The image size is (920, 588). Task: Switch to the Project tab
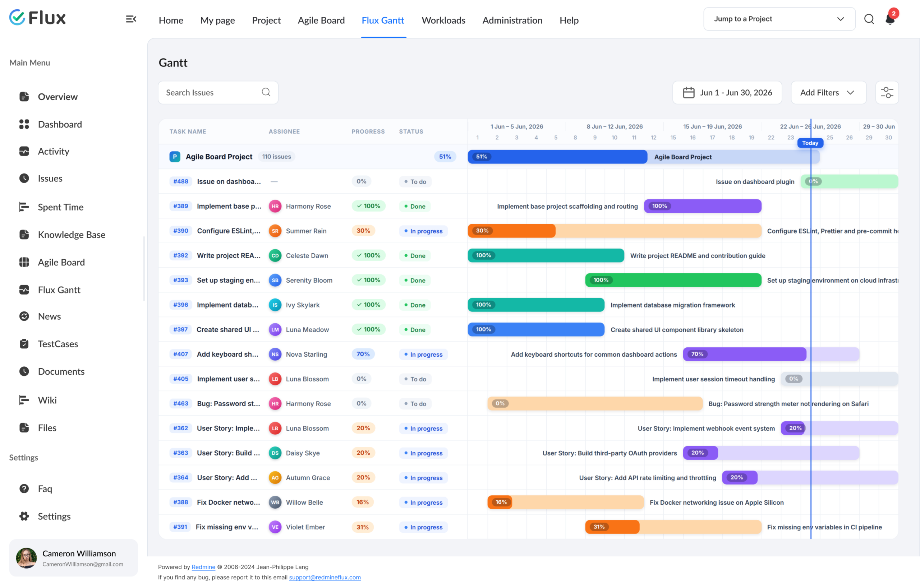tap(266, 20)
